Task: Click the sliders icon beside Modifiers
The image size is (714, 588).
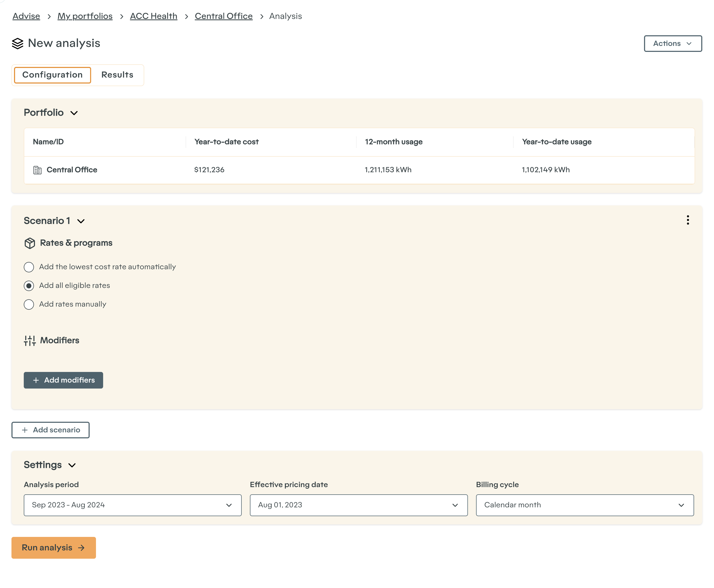Action: (x=30, y=341)
